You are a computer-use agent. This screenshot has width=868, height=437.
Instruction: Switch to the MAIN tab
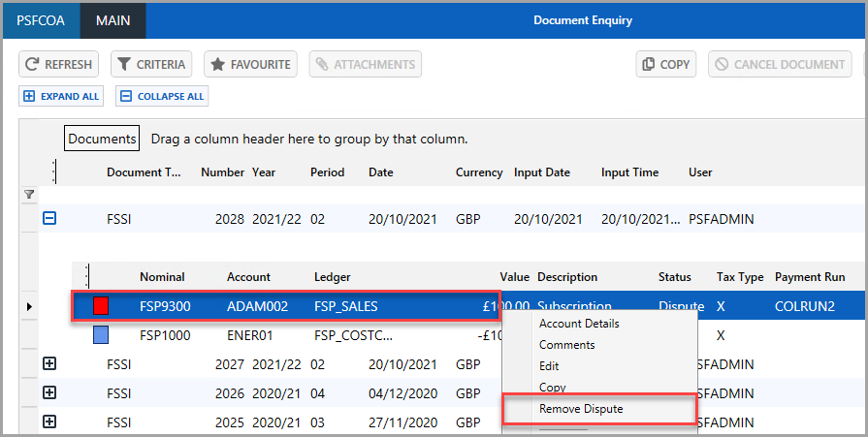click(113, 20)
